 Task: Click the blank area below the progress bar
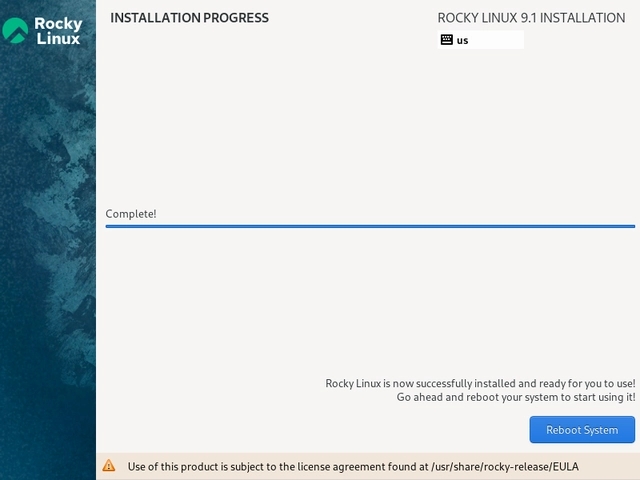point(370,300)
